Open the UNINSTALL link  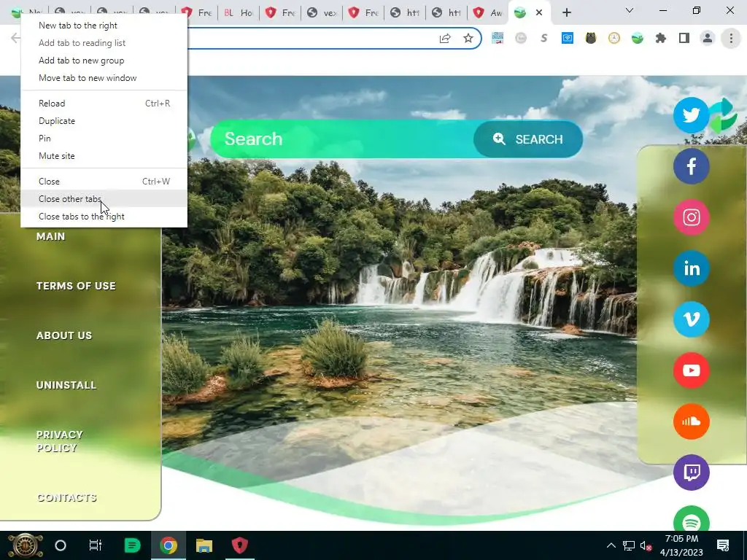(x=66, y=385)
